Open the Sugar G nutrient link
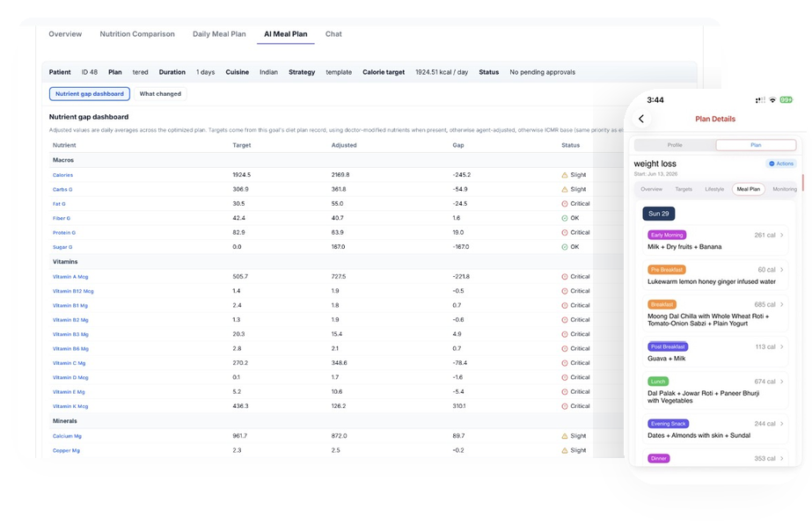812x524 pixels. tap(62, 247)
